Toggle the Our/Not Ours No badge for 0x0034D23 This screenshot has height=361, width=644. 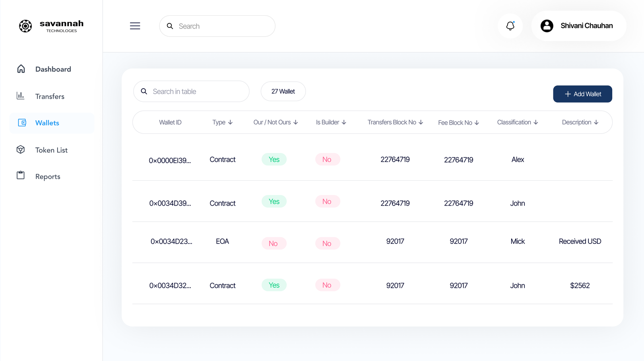coord(274,243)
